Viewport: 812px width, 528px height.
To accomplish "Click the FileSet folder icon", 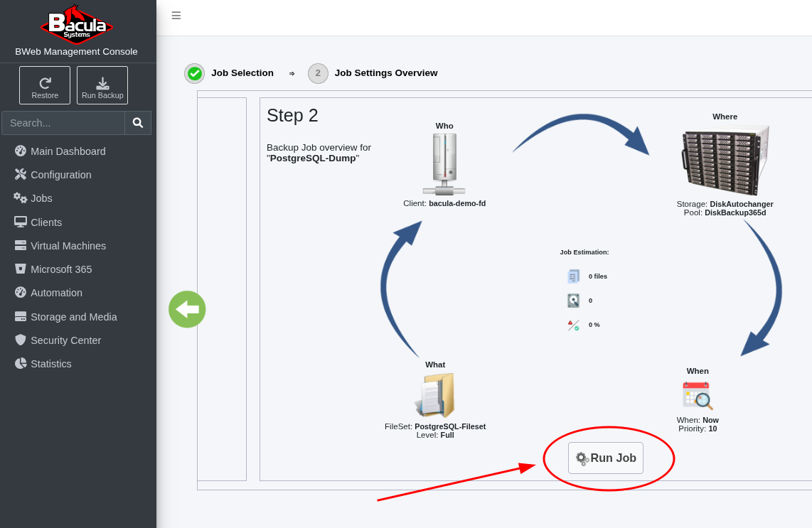I will pos(435,396).
